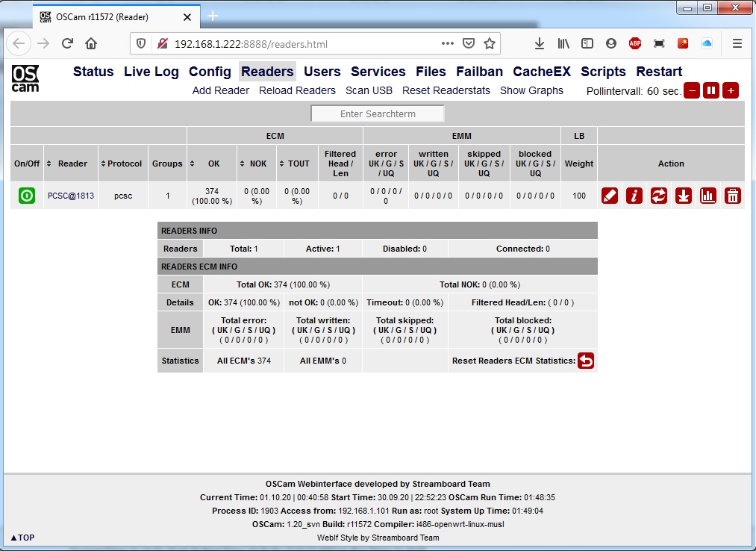Click the Pocket save icon in address bar
The image size is (756, 551).
[x=468, y=44]
